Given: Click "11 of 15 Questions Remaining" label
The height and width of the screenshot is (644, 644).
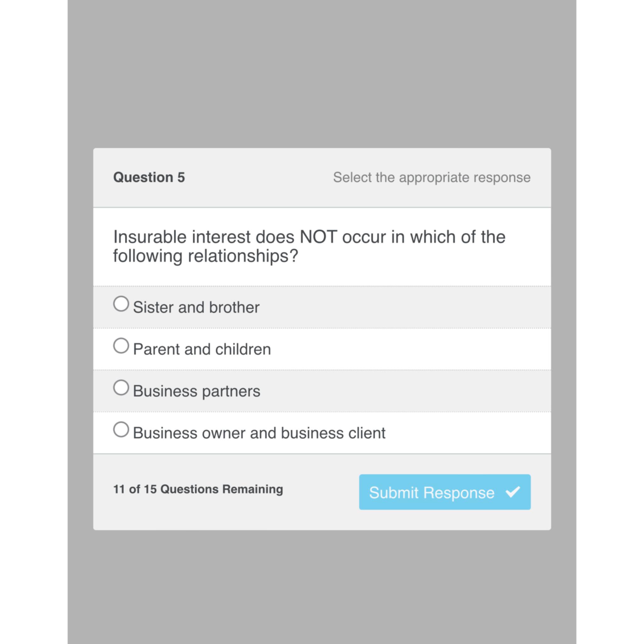Looking at the screenshot, I should pos(198,489).
